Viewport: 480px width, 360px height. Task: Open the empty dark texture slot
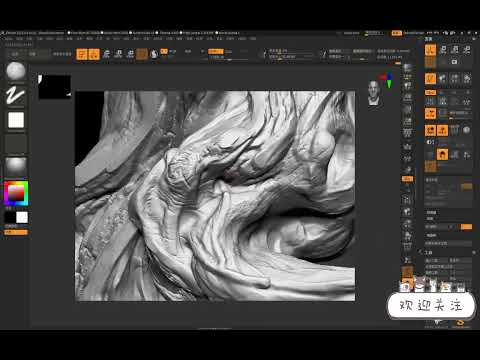pyautogui.click(x=16, y=144)
